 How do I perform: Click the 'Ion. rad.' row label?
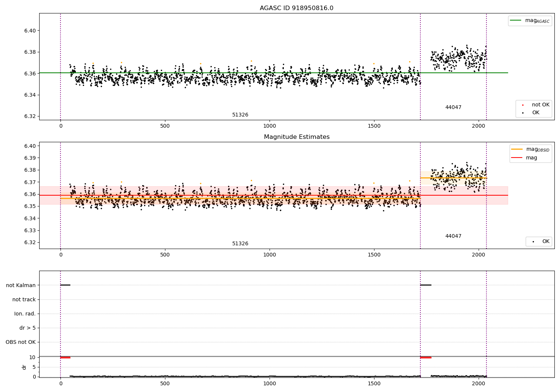25,314
